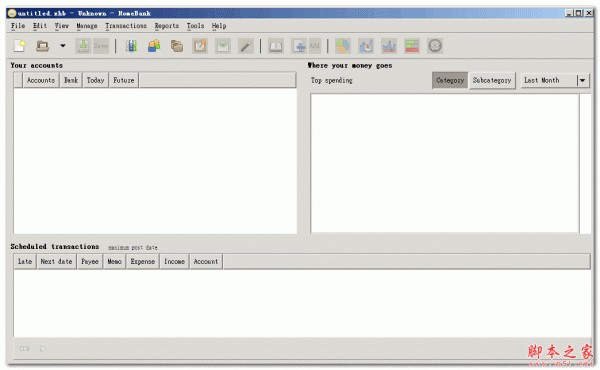This screenshot has width=600, height=370.
Task: Open the vehicle cost report icon
Action: coord(435,46)
